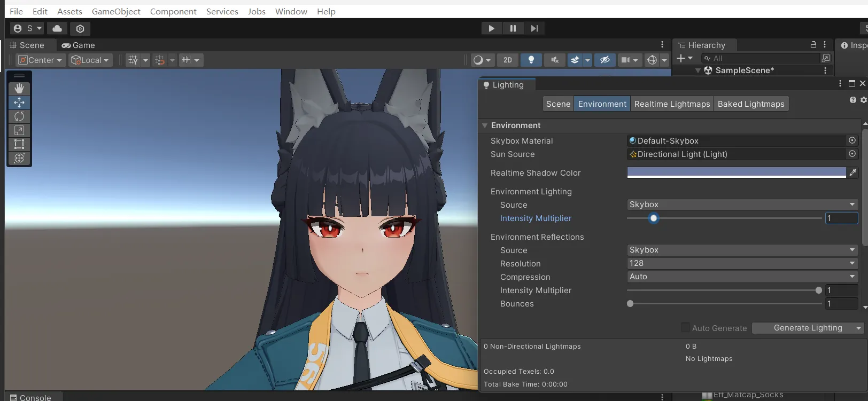Select the Rect transform tool
The height and width of the screenshot is (401, 868).
point(19,144)
